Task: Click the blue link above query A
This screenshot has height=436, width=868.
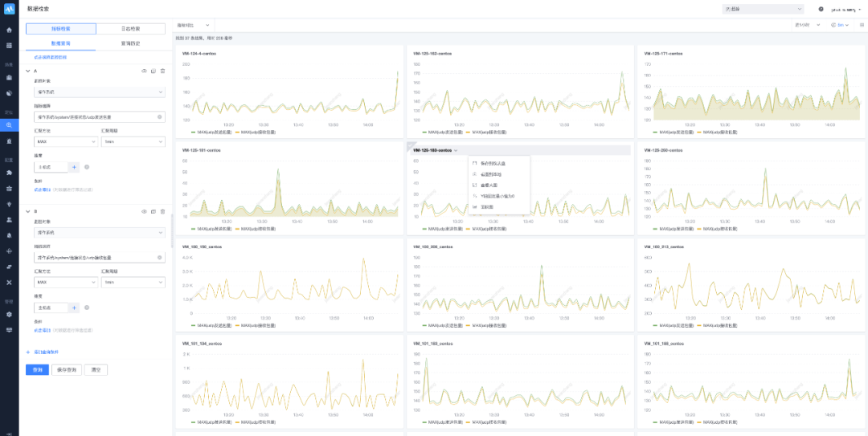Action: point(51,57)
